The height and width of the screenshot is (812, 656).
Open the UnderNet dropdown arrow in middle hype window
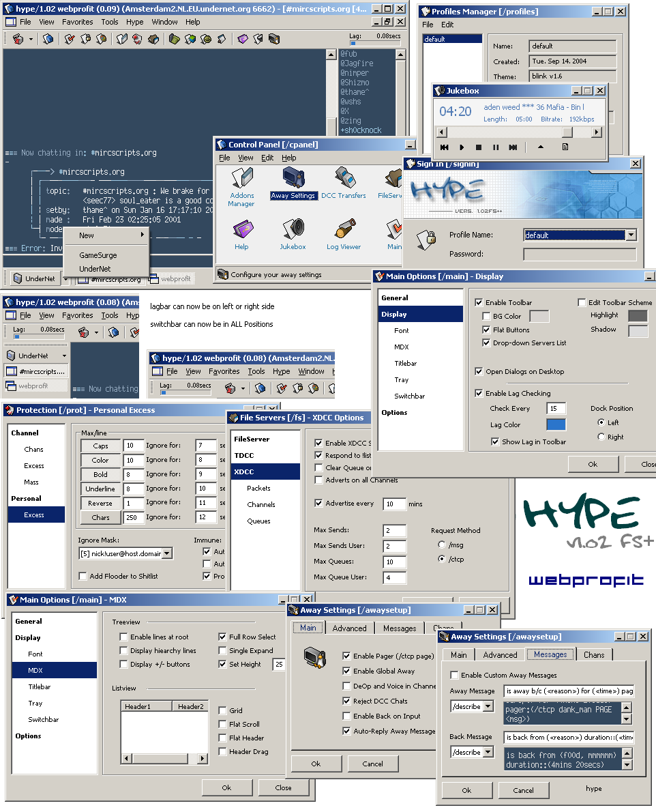coord(64,356)
